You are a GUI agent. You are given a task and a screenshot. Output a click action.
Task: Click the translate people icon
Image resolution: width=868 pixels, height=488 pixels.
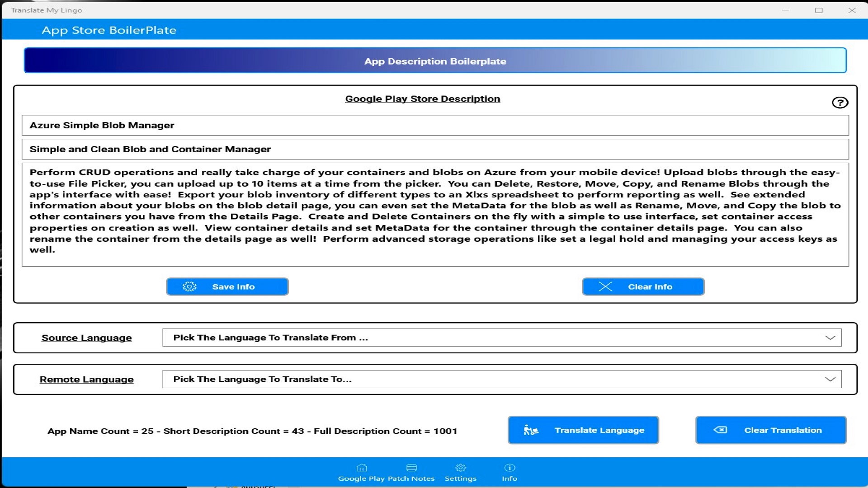pyautogui.click(x=531, y=430)
